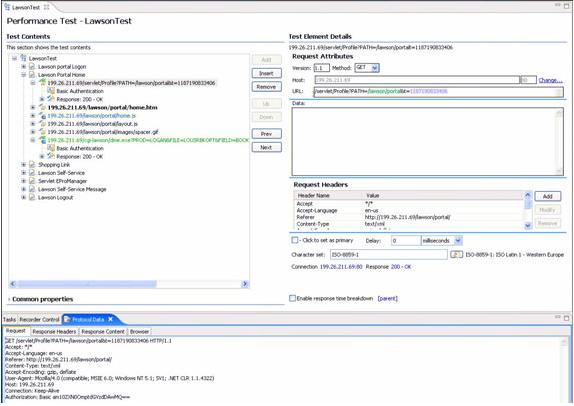Select the Response Headers sub-tab
Image resolution: width=574 pixels, height=406 pixels.
coord(54,332)
